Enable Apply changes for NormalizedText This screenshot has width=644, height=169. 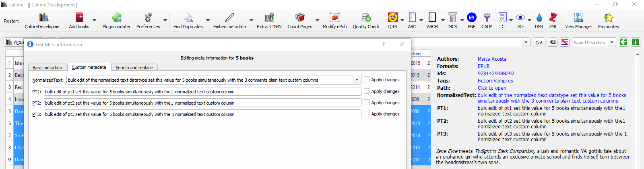pos(367,80)
